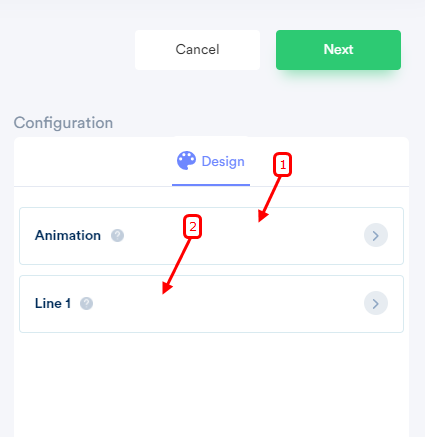Click the Cancel button
The width and height of the screenshot is (425, 437).
click(x=197, y=50)
